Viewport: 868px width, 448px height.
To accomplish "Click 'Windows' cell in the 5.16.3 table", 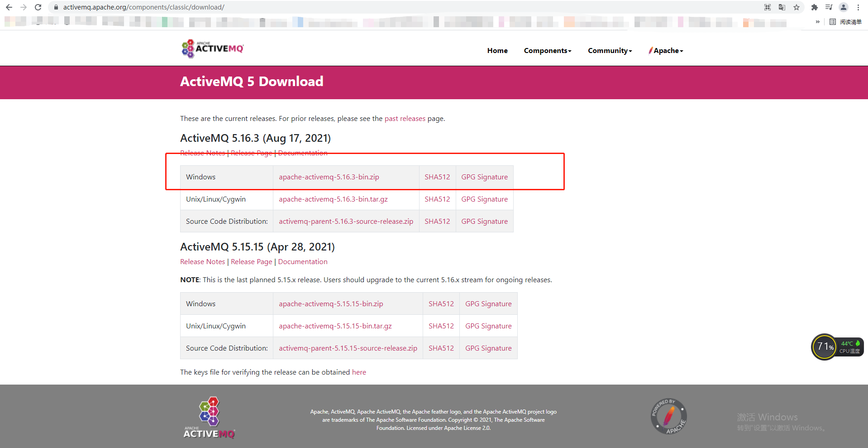I will point(227,177).
